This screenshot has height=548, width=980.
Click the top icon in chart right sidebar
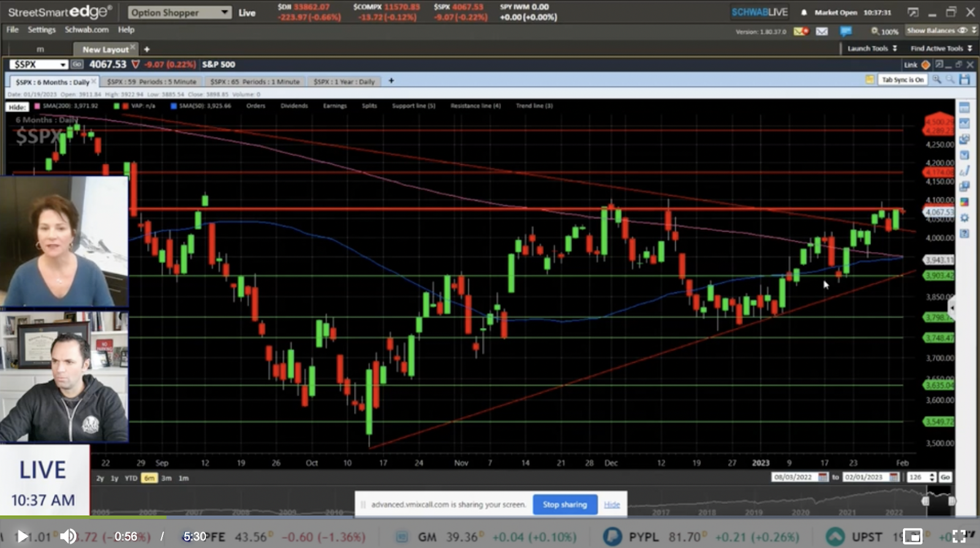[x=964, y=108]
